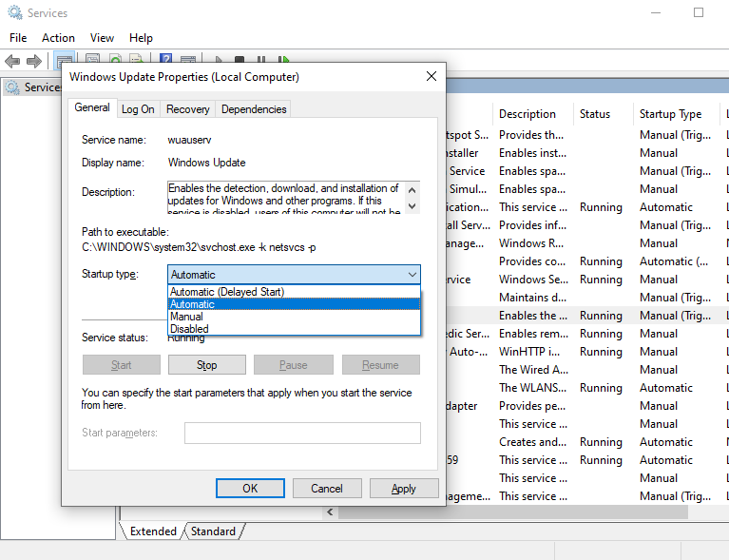
Task: Sort by the Startup Type column header
Action: 678,114
